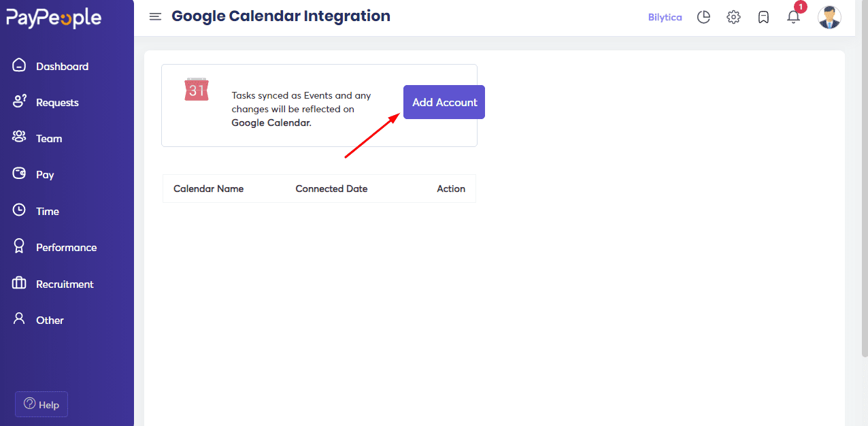This screenshot has height=426, width=868.
Task: Open the notifications bell
Action: coord(793,17)
